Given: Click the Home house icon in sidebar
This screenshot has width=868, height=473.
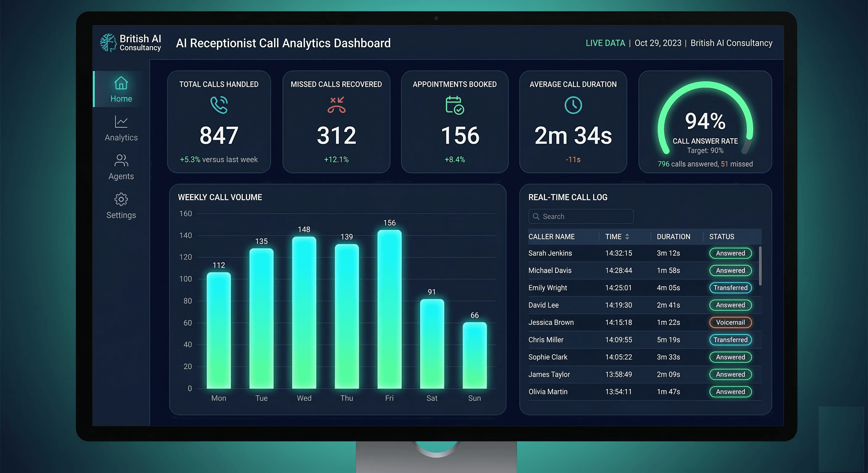Looking at the screenshot, I should pos(121,83).
